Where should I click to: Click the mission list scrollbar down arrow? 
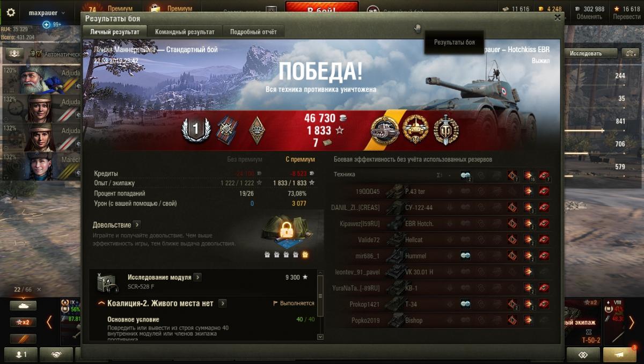click(x=320, y=337)
